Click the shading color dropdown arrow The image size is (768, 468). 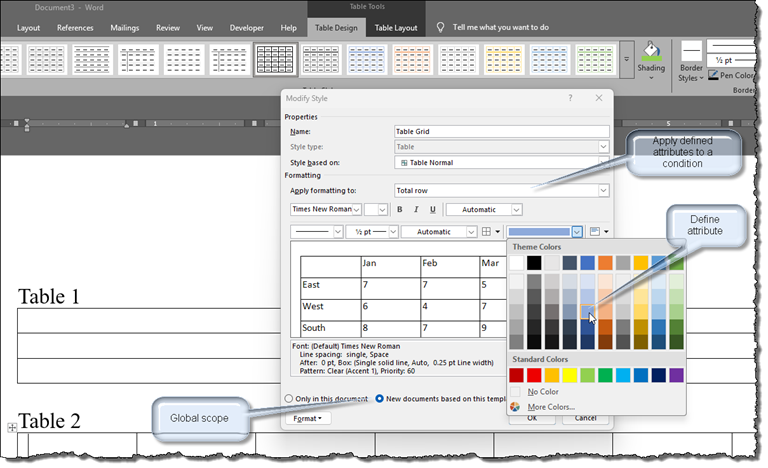(x=577, y=232)
